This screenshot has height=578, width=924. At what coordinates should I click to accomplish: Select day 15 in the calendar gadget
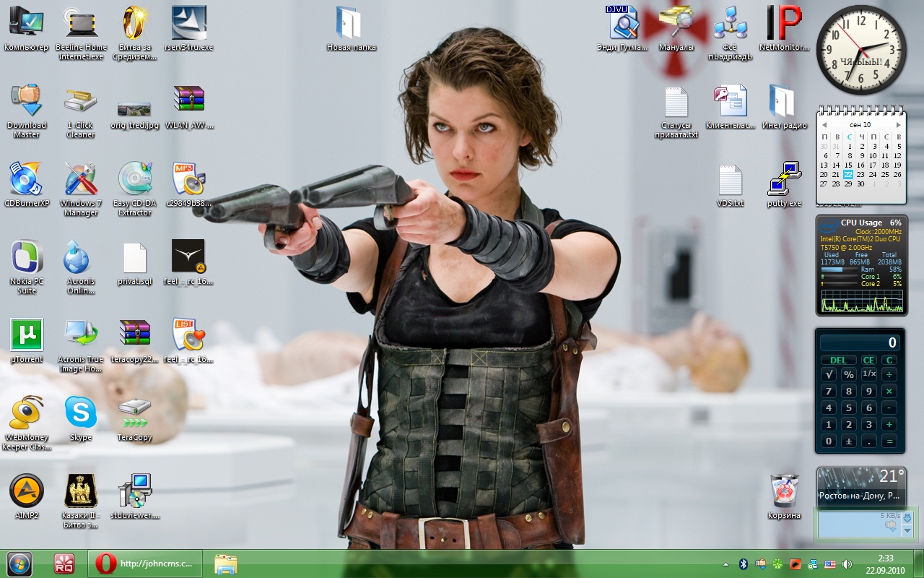(848, 165)
